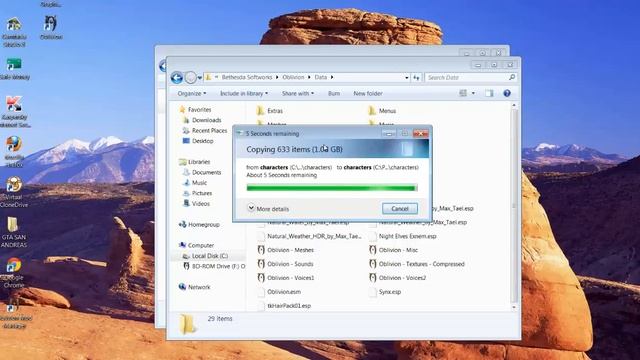
Task: Select Local Disk (C:)
Action: (x=205, y=256)
